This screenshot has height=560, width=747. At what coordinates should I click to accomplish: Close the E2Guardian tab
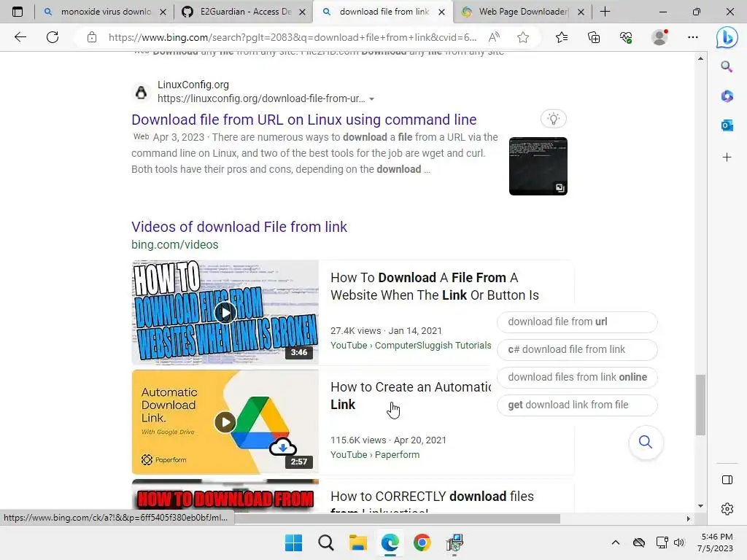click(302, 12)
